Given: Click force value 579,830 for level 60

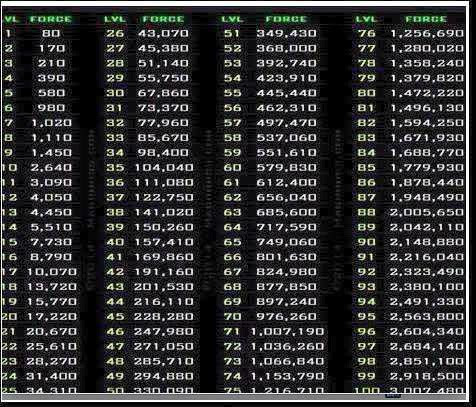Looking at the screenshot, I should click(287, 168).
